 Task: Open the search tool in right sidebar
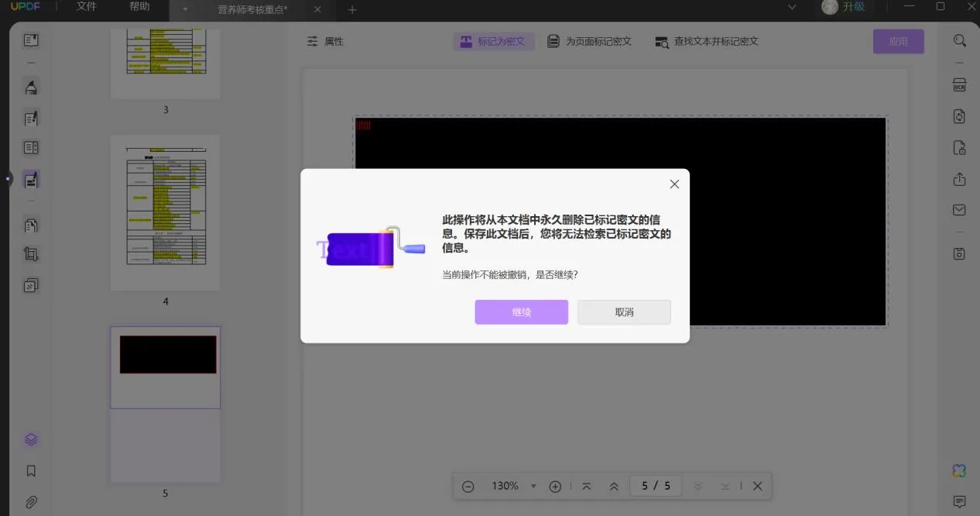959,41
